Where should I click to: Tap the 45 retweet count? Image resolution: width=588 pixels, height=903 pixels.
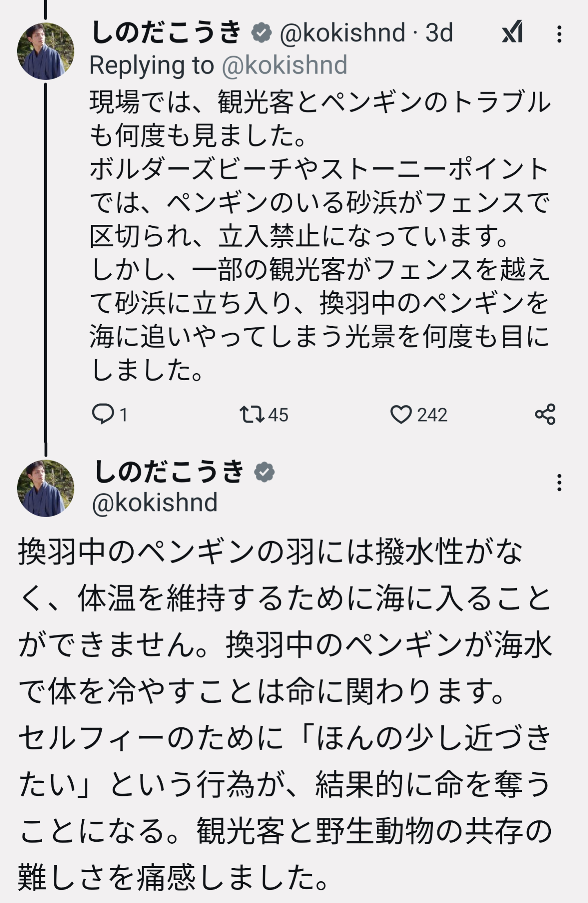click(x=278, y=415)
